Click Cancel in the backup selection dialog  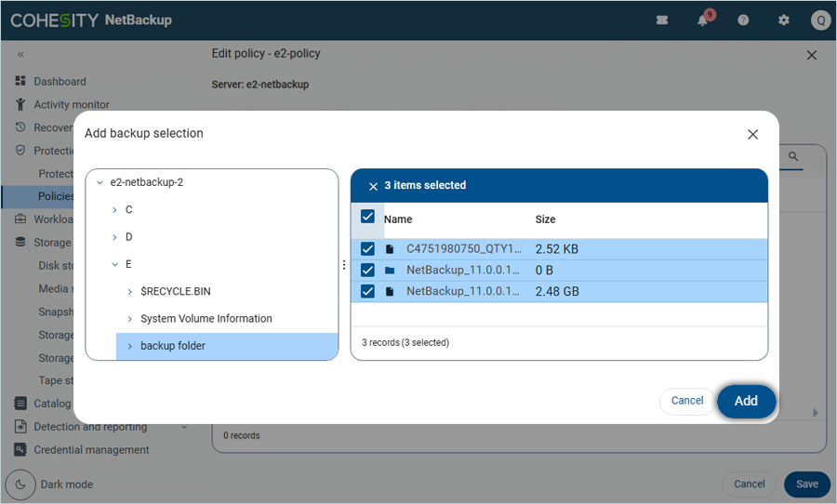[x=687, y=401]
